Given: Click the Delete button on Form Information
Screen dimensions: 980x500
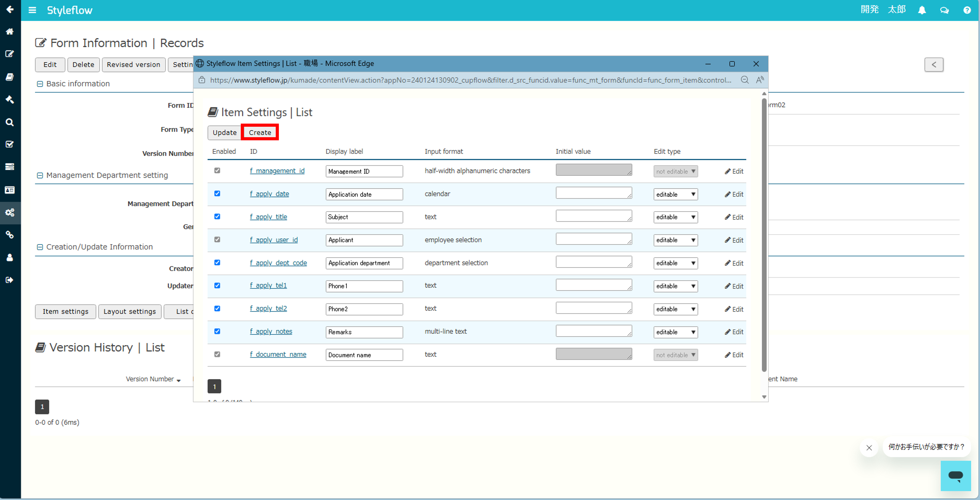Looking at the screenshot, I should pyautogui.click(x=83, y=65).
